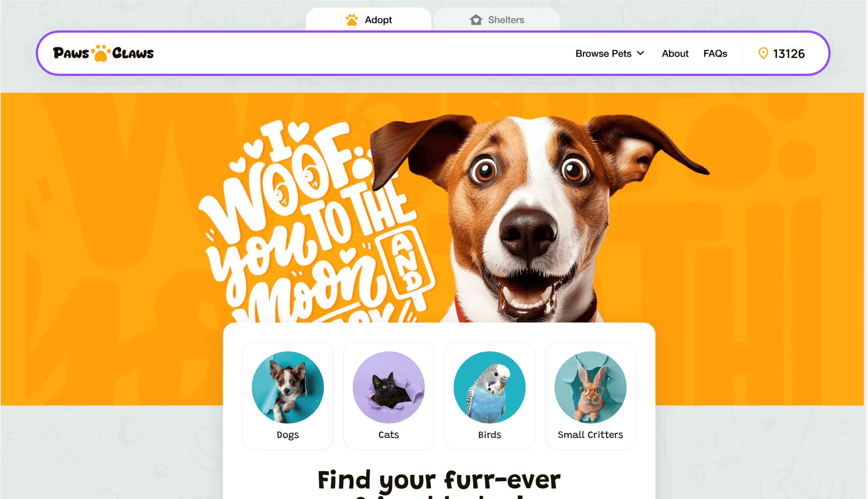Switch to the Adopt tab
The width and height of the screenshot is (868, 499).
click(x=368, y=20)
